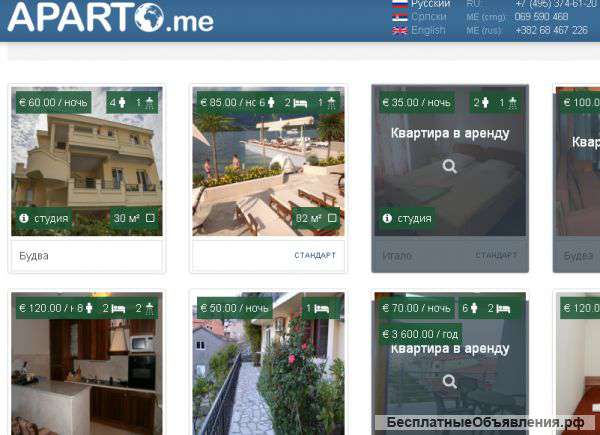Click the info icon on the Игало studio card

coord(387,218)
